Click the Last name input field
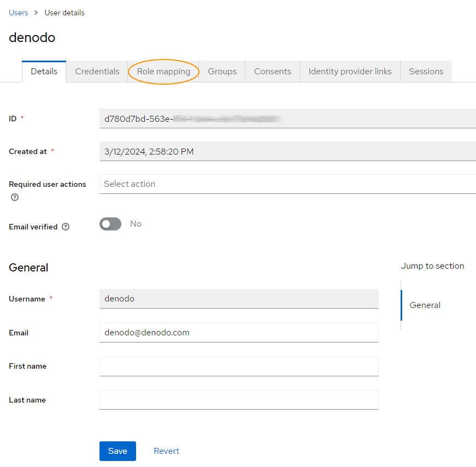 pos(239,400)
